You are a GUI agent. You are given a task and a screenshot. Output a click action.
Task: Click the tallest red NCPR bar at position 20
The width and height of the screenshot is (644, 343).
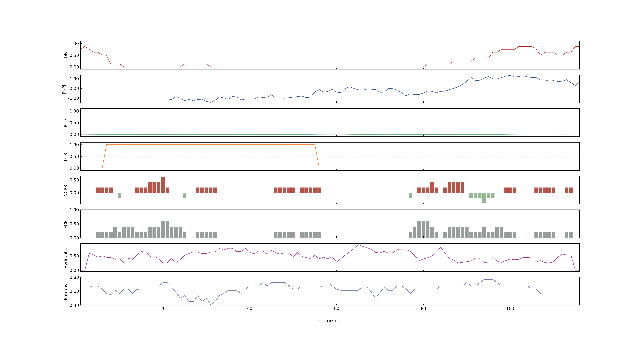[163, 185]
